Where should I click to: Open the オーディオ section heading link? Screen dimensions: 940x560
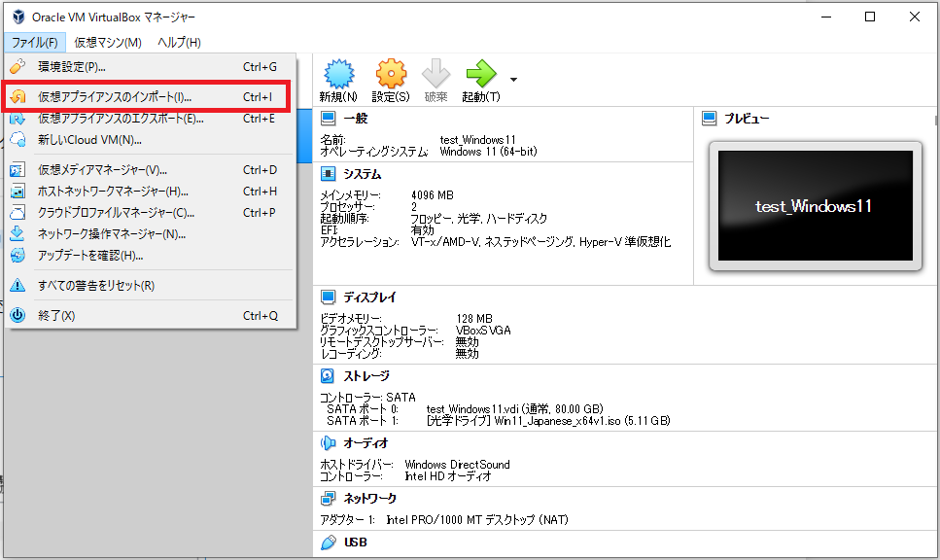(366, 443)
